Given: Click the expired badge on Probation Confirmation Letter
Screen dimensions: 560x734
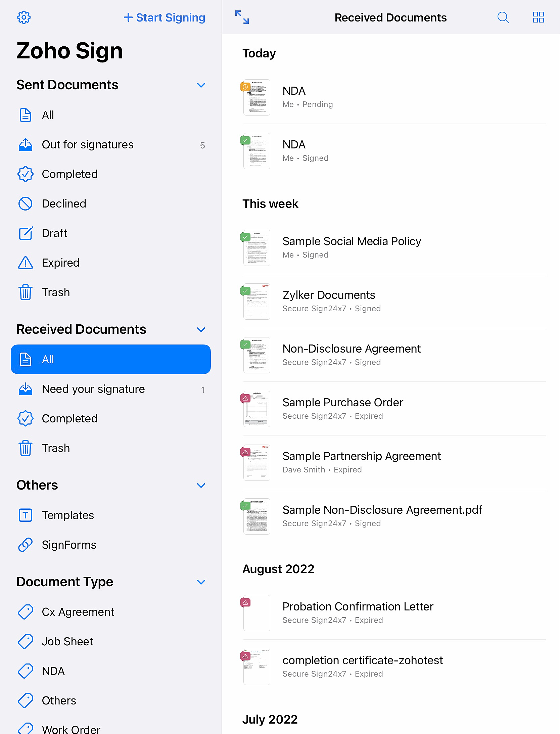Looking at the screenshot, I should (245, 603).
